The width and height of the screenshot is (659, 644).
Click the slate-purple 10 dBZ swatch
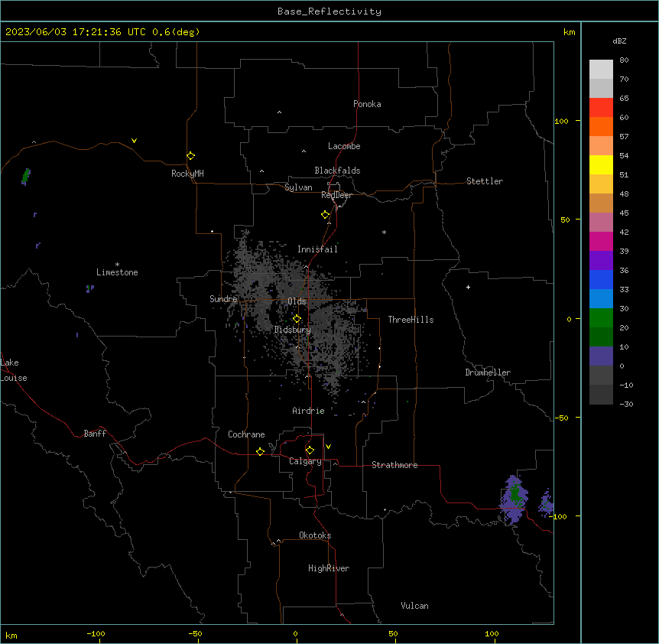tap(601, 356)
